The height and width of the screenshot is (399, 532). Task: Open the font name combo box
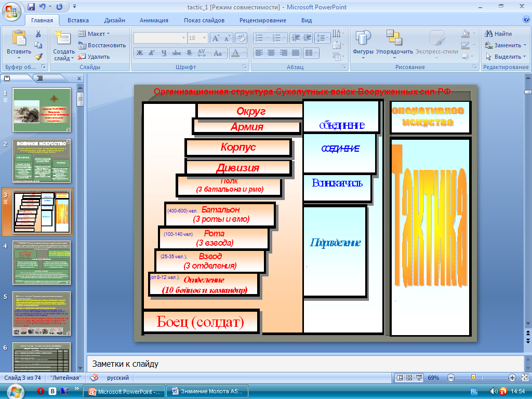pos(160,38)
